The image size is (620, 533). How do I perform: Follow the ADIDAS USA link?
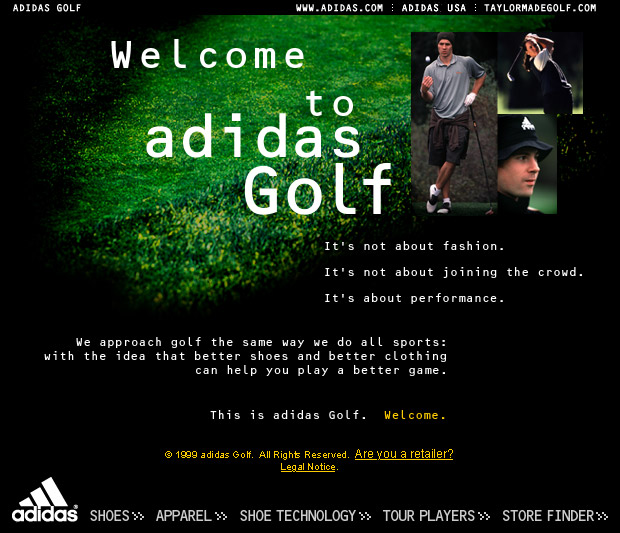[434, 8]
